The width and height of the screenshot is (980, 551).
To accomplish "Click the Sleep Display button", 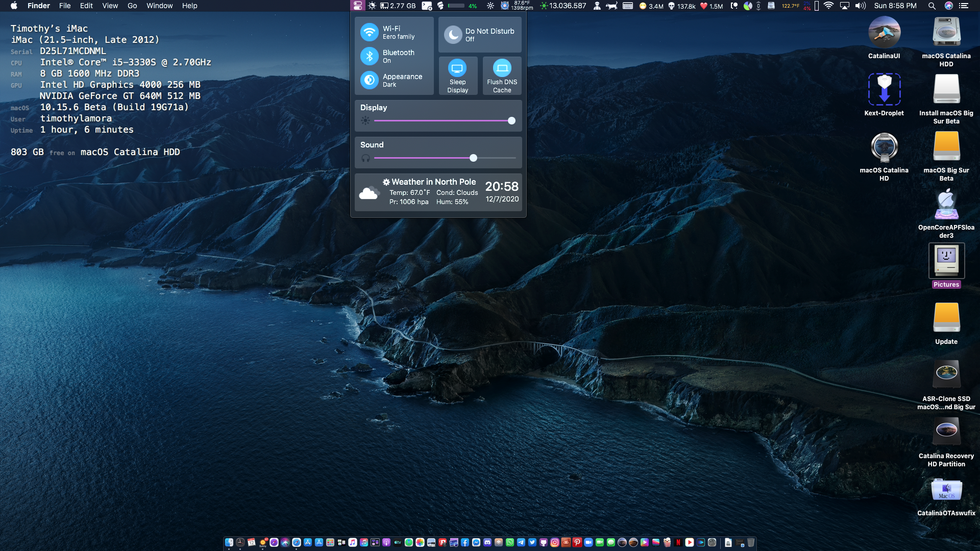I will point(457,68).
